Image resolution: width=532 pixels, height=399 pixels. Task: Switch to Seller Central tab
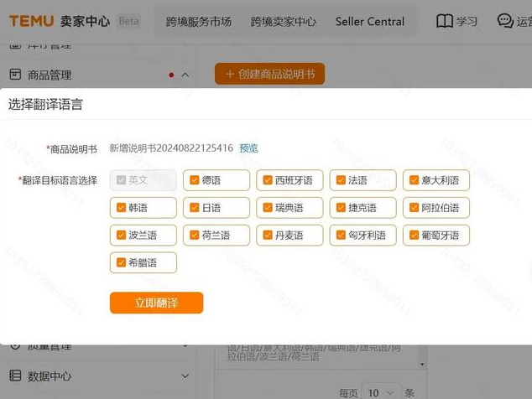click(370, 22)
